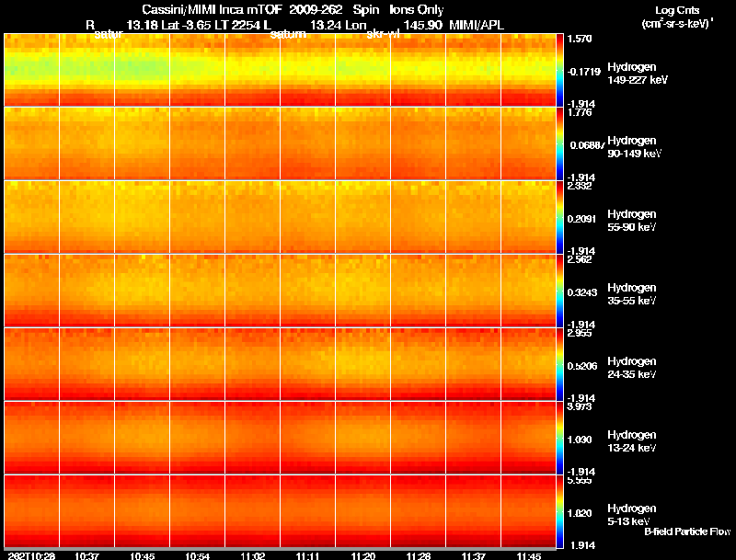Click the 'Hydrogen 24-35 keV' channel label
This screenshot has height=560, width=736.
(x=632, y=368)
